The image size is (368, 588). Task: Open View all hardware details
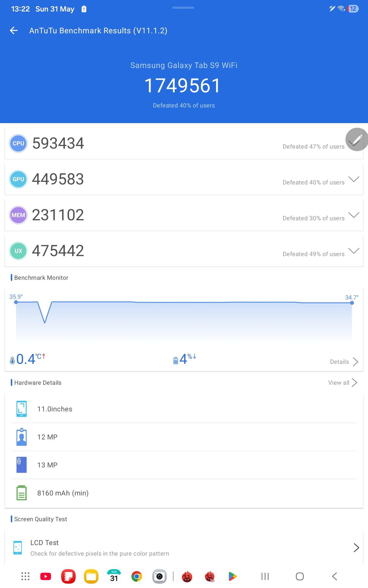(x=342, y=383)
